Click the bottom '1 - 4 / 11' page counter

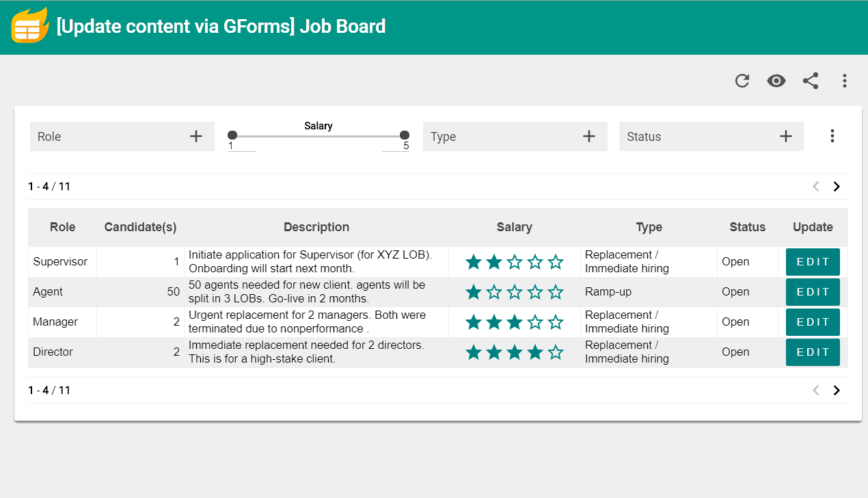pyautogui.click(x=49, y=390)
